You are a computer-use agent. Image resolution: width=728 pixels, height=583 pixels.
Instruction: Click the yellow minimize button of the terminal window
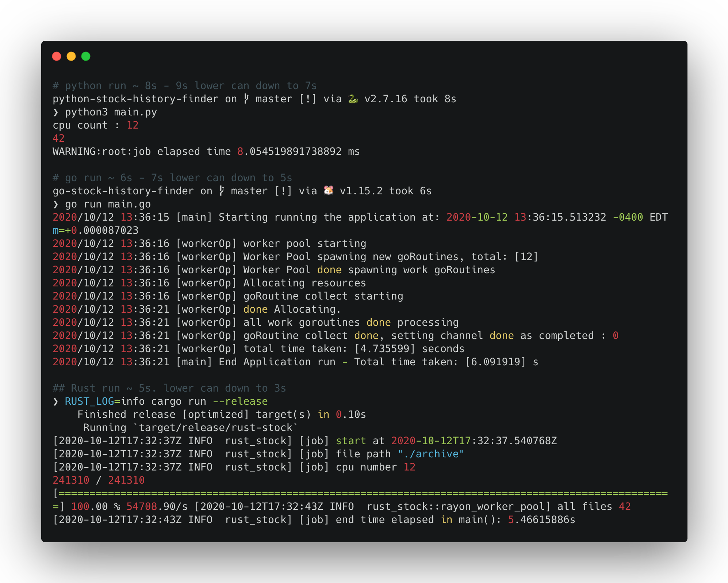coord(72,56)
